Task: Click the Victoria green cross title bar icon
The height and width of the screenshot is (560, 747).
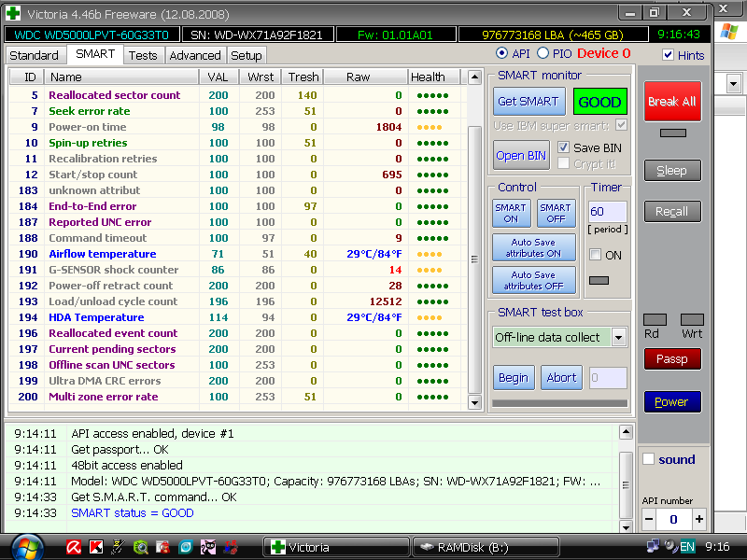Action: pos(13,13)
